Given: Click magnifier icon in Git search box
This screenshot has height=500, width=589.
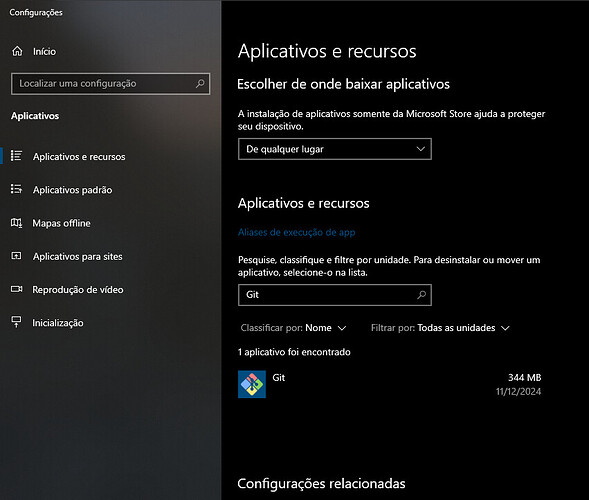Looking at the screenshot, I should (x=421, y=295).
